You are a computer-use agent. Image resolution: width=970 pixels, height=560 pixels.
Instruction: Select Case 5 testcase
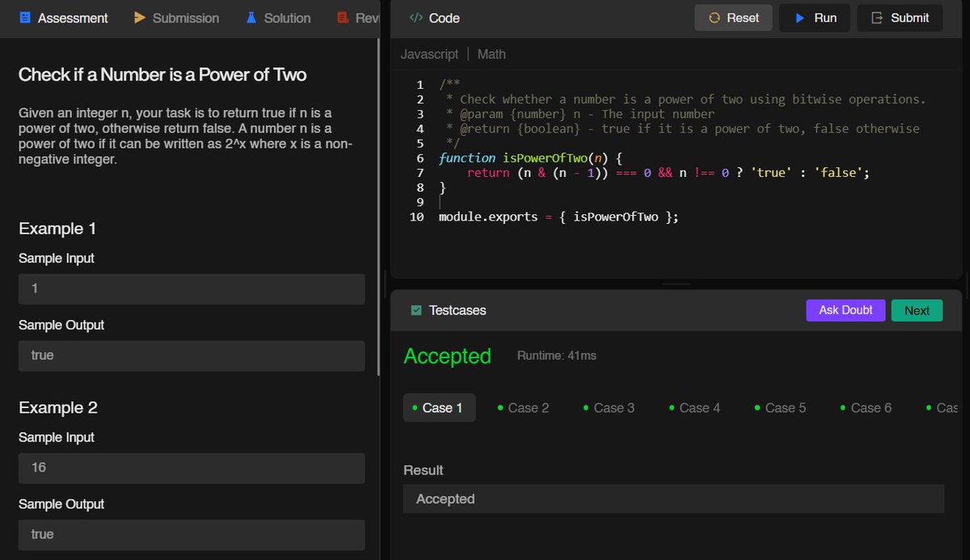point(781,408)
